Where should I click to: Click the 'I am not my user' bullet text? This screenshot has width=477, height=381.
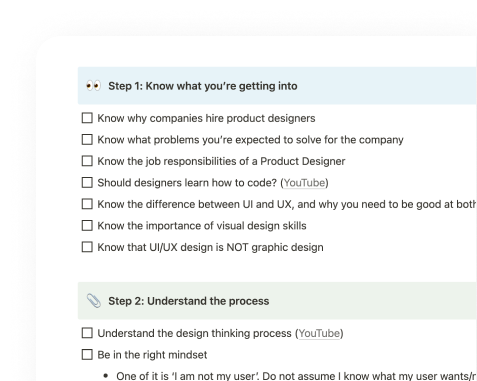[x=296, y=376]
